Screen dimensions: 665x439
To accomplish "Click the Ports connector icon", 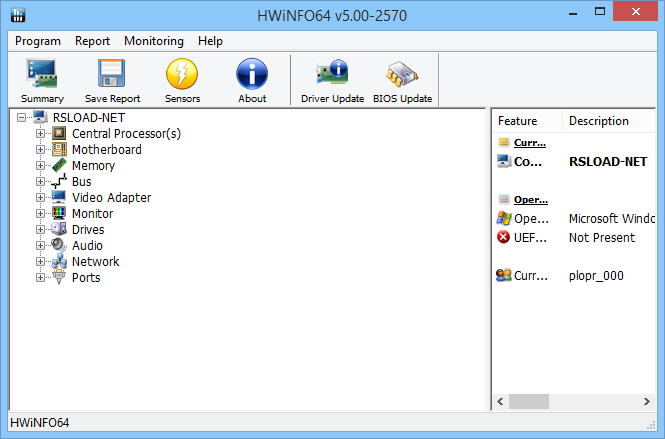I will pyautogui.click(x=59, y=277).
